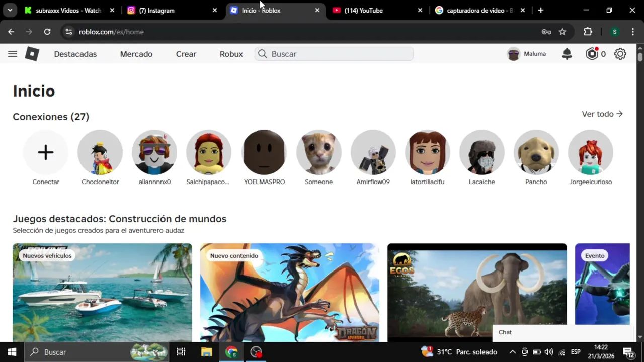The image size is (644, 362).
Task: Open the 31°C weather widget
Action: [459, 352]
